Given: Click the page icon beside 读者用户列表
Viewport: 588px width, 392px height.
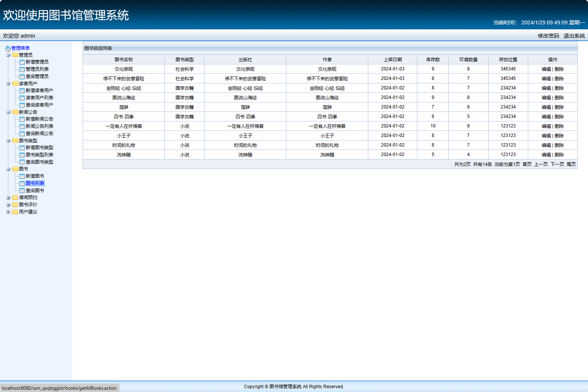Looking at the screenshot, I should pos(22,98).
